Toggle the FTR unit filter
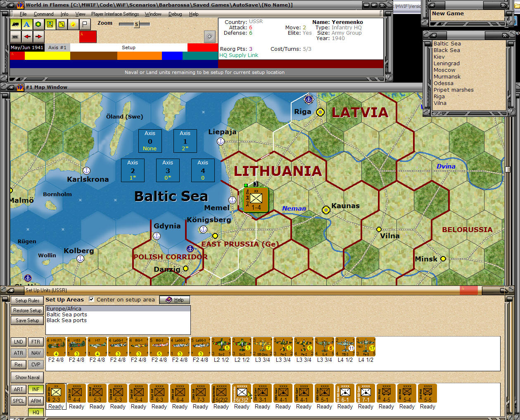This screenshot has height=420, width=520. (36, 342)
